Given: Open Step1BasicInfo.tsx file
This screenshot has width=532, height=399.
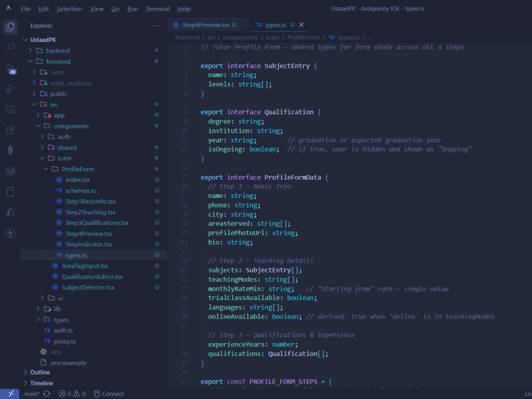Looking at the screenshot, I should point(94,201).
